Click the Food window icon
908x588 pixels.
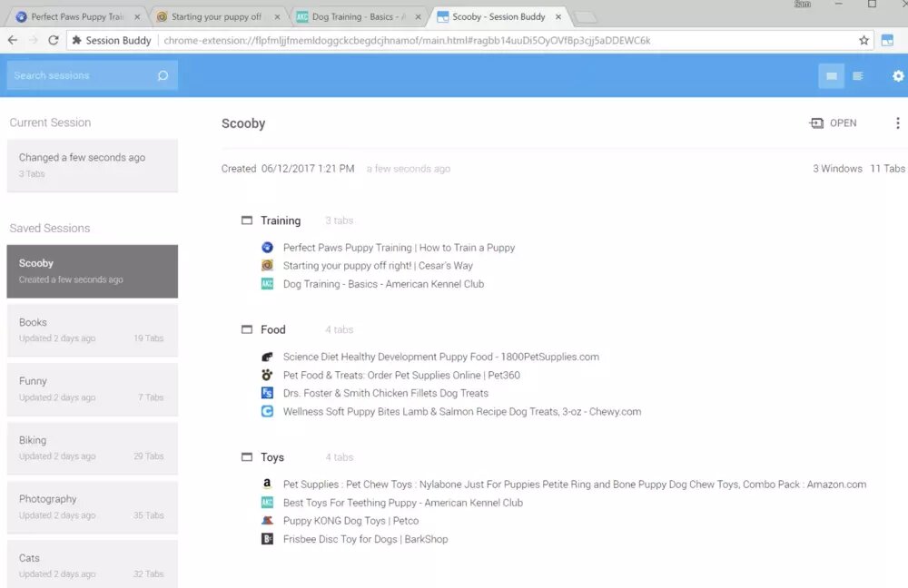coord(247,329)
